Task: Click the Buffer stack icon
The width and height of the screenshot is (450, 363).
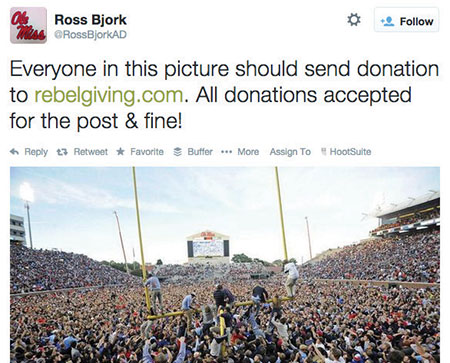Action: pos(178,152)
